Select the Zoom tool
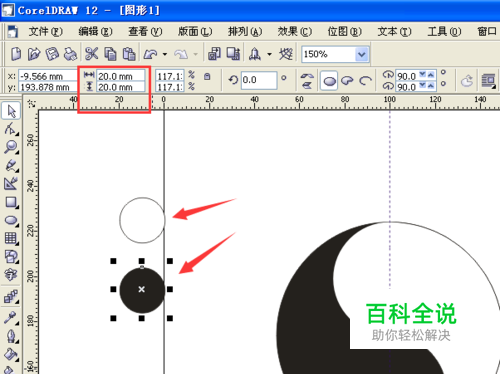Viewport: 500px width, 374px height. [x=11, y=147]
